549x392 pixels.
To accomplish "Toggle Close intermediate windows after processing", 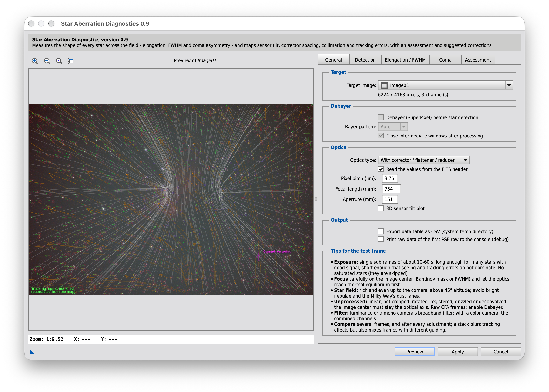I will pyautogui.click(x=381, y=136).
